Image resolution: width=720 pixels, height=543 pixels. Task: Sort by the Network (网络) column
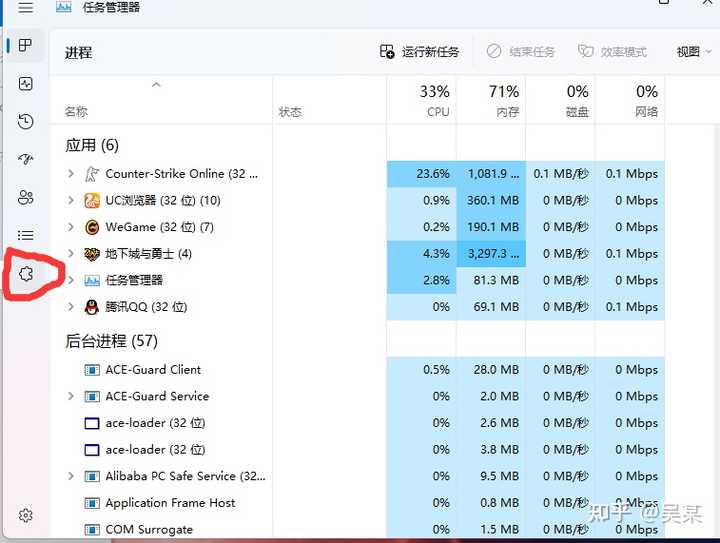(x=630, y=100)
